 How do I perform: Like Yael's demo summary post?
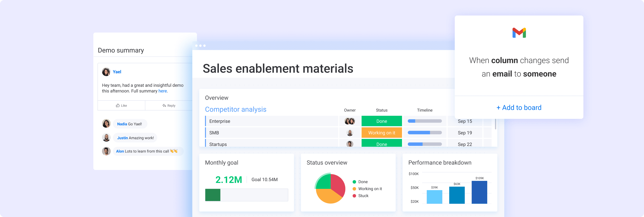(x=121, y=105)
